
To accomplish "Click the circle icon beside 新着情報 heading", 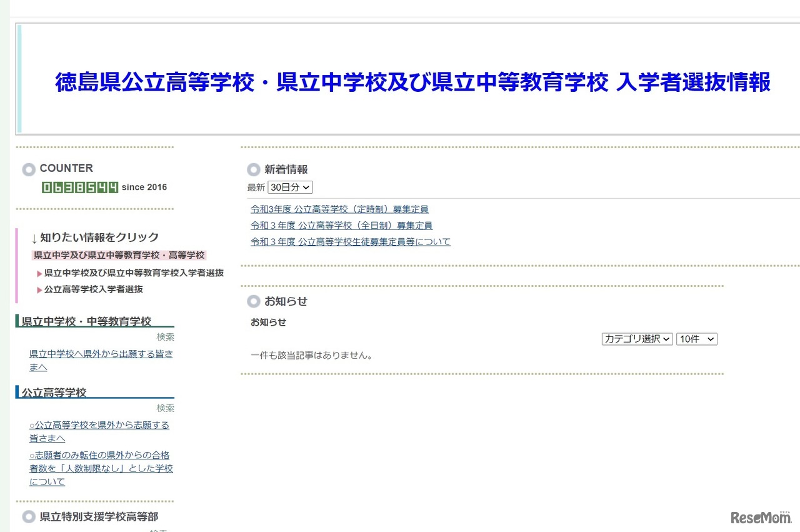I will click(x=253, y=169).
